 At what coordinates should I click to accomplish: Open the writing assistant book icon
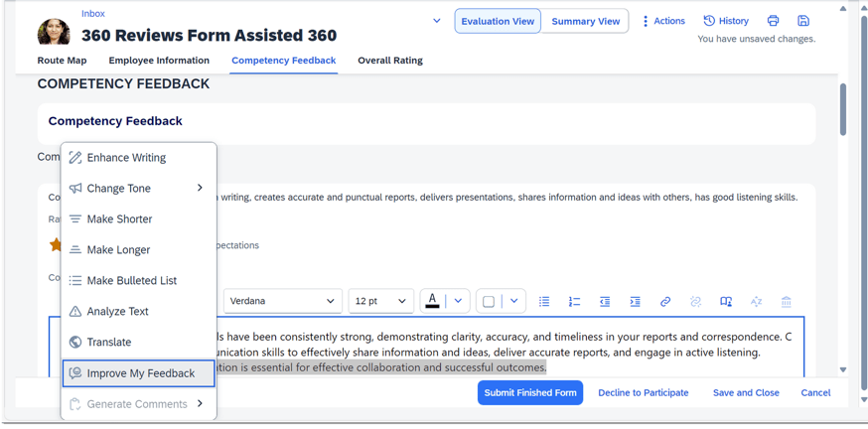(726, 302)
